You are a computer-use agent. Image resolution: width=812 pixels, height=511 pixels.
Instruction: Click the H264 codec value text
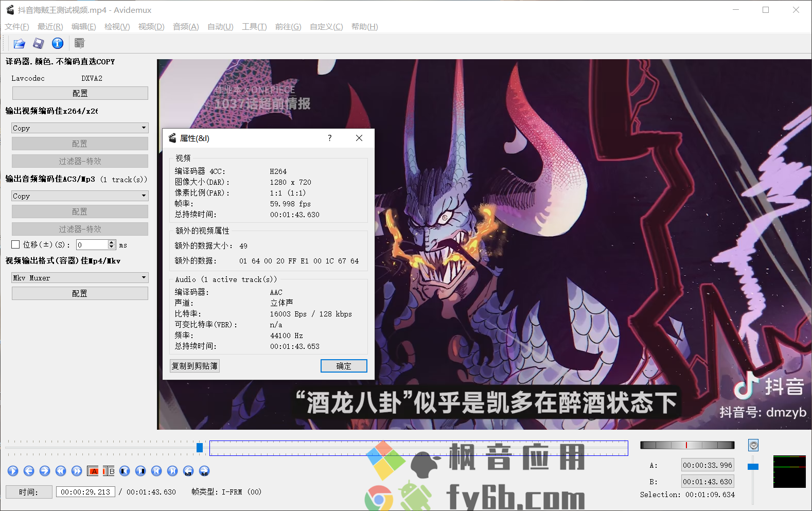pos(278,171)
